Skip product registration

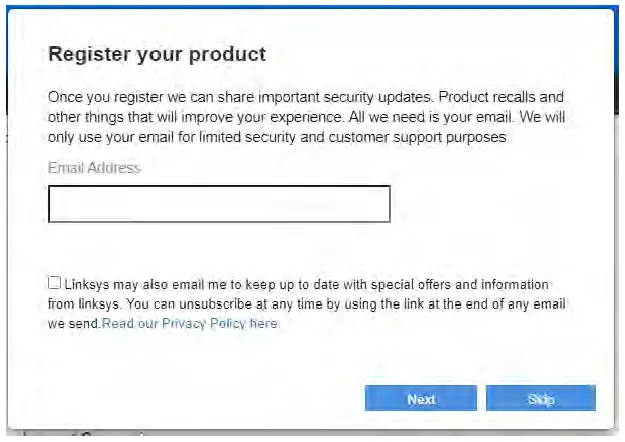tap(540, 399)
